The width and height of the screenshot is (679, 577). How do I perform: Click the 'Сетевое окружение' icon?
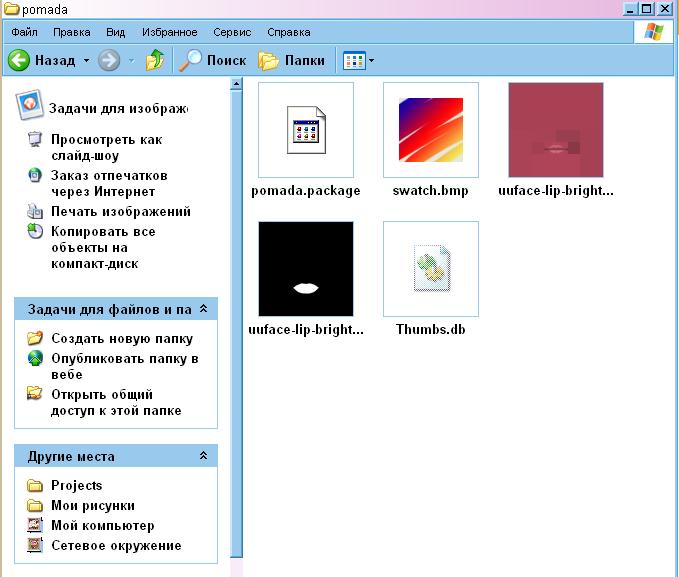click(x=35, y=545)
